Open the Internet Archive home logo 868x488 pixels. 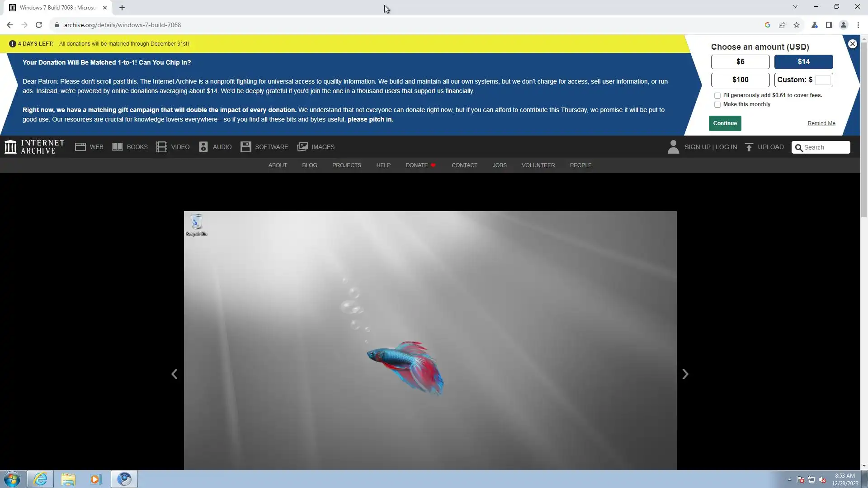click(x=34, y=147)
